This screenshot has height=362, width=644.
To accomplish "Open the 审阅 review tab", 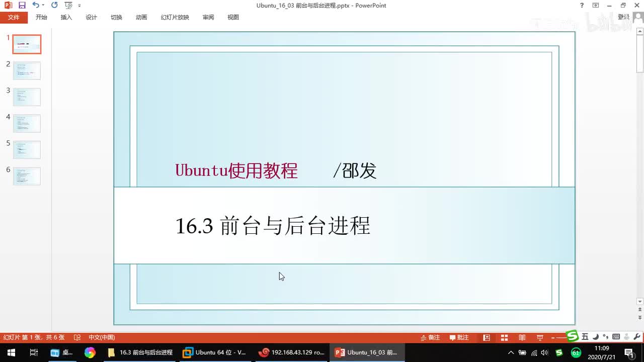I will [208, 17].
